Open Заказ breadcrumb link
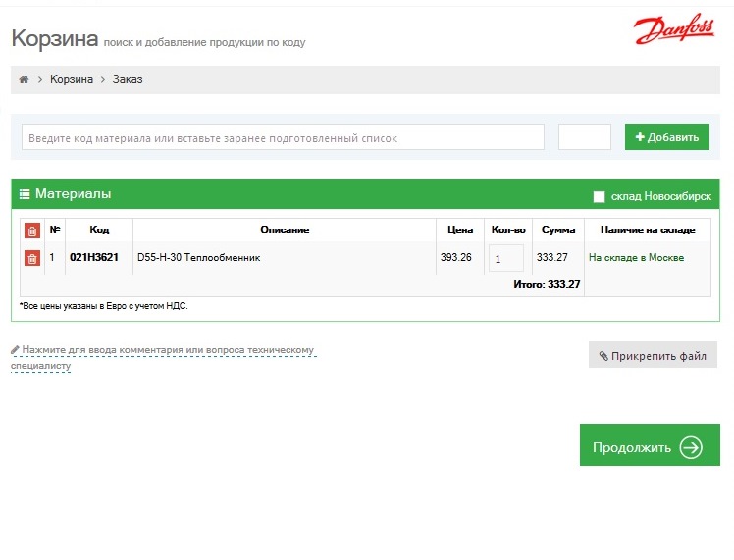Image resolution: width=734 pixels, height=560 pixels. point(128,79)
